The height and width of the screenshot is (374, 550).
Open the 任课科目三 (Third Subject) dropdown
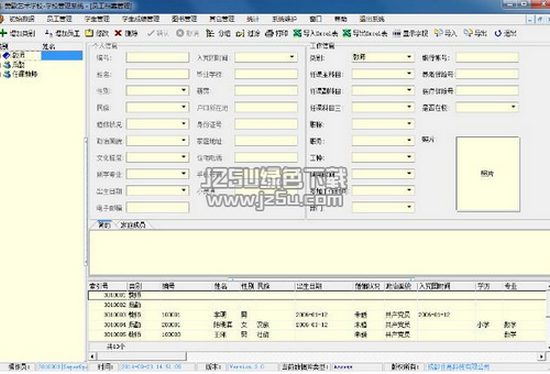pos(409,107)
